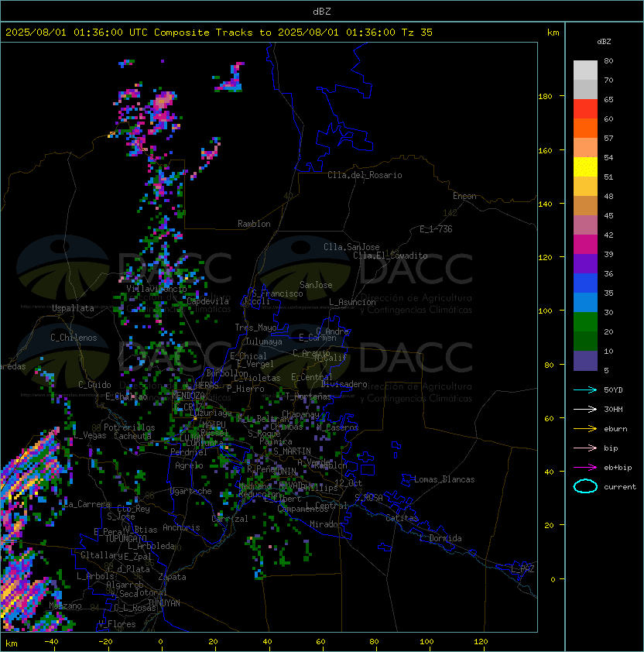The height and width of the screenshot is (652, 644).
Task: Click the pink bip arrow icon
Action: coord(585,448)
